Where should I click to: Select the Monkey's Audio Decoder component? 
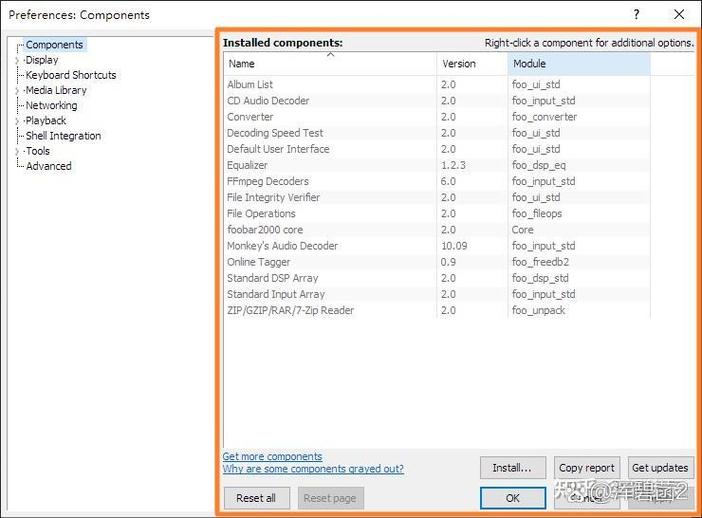point(437,245)
